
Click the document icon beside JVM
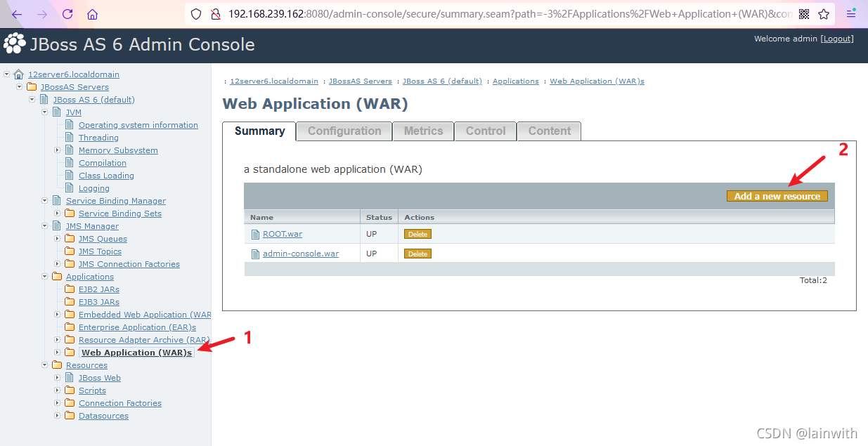point(57,112)
